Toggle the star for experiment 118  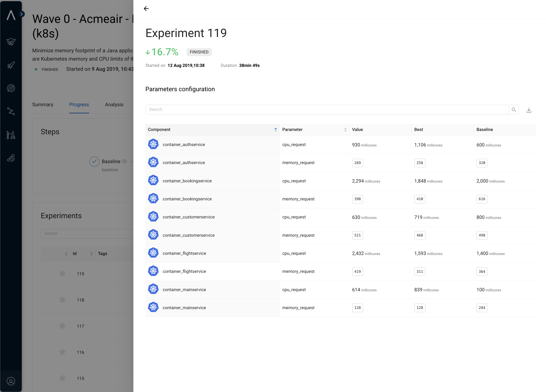[62, 300]
